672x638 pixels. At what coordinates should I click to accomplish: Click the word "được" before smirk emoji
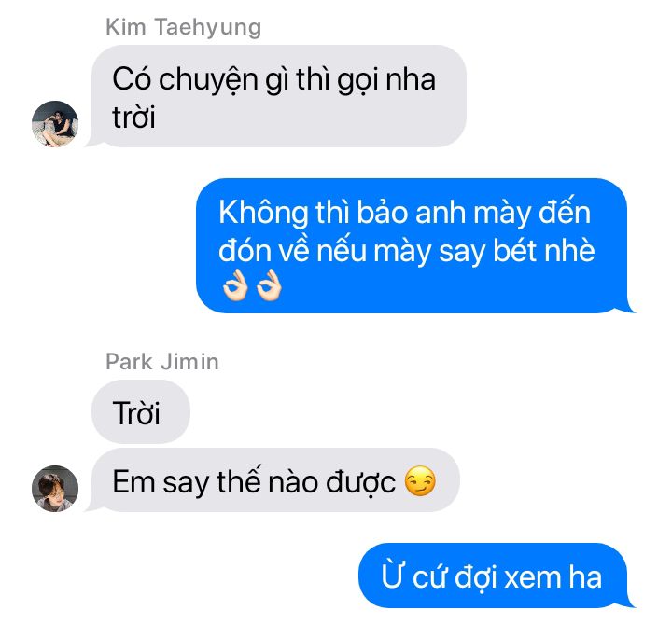click(361, 482)
